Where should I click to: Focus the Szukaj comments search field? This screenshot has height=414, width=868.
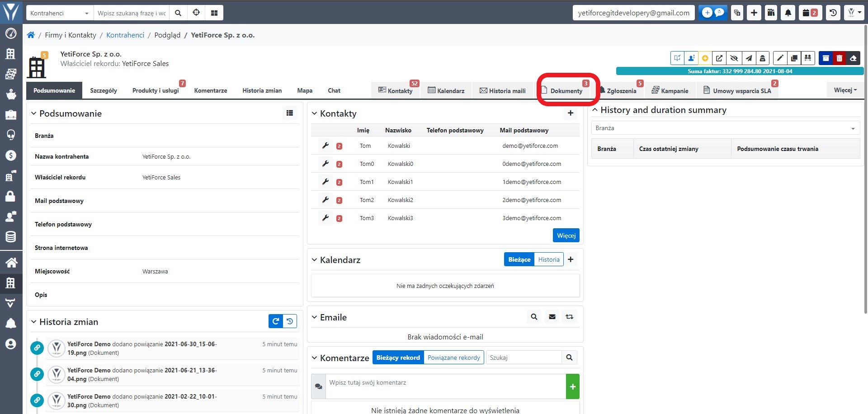tap(524, 358)
